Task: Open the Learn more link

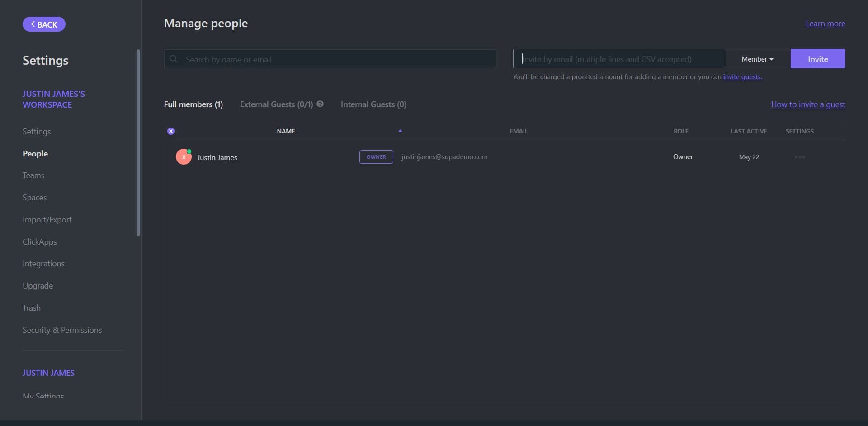Action: coord(825,24)
